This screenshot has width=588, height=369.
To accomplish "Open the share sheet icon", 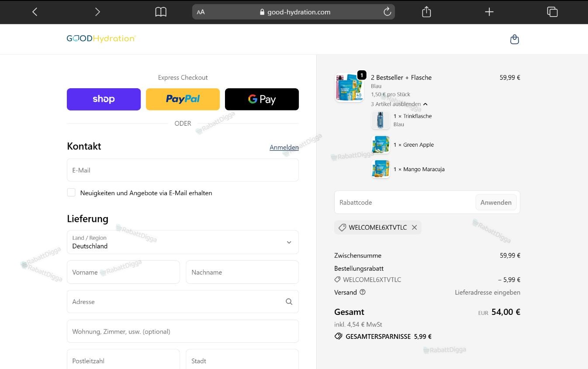I will (426, 12).
